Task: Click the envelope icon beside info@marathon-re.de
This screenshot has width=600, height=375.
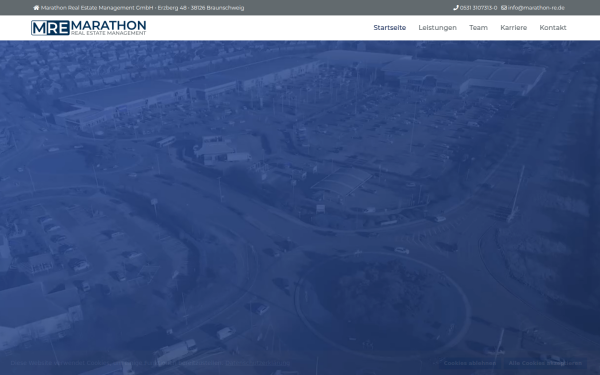Action: tap(504, 8)
